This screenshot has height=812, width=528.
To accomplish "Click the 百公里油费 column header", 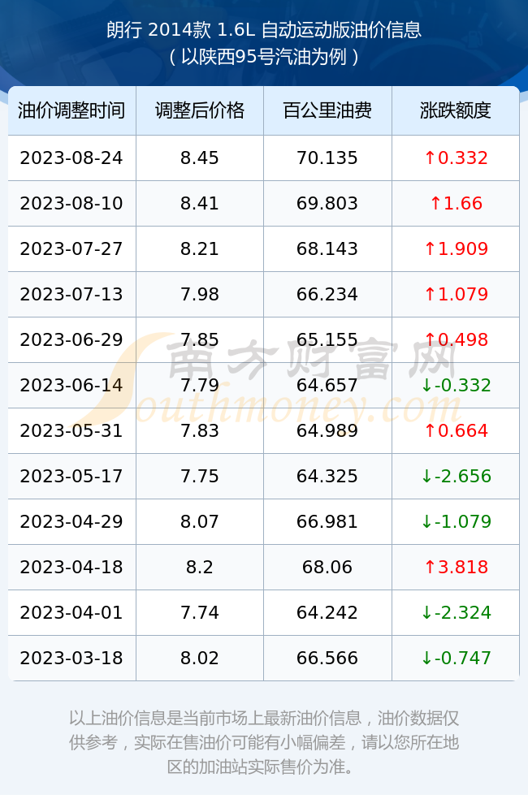I will click(x=327, y=110).
